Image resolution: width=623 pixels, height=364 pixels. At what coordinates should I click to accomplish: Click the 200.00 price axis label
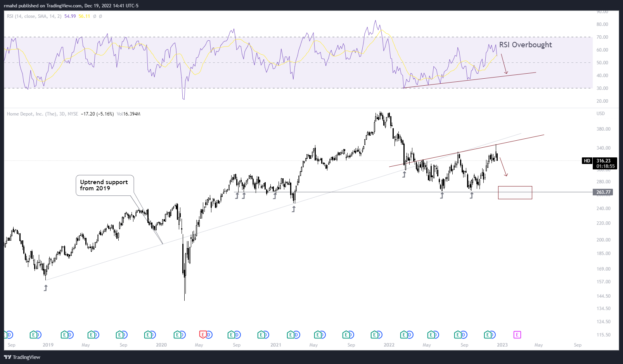[x=604, y=240]
